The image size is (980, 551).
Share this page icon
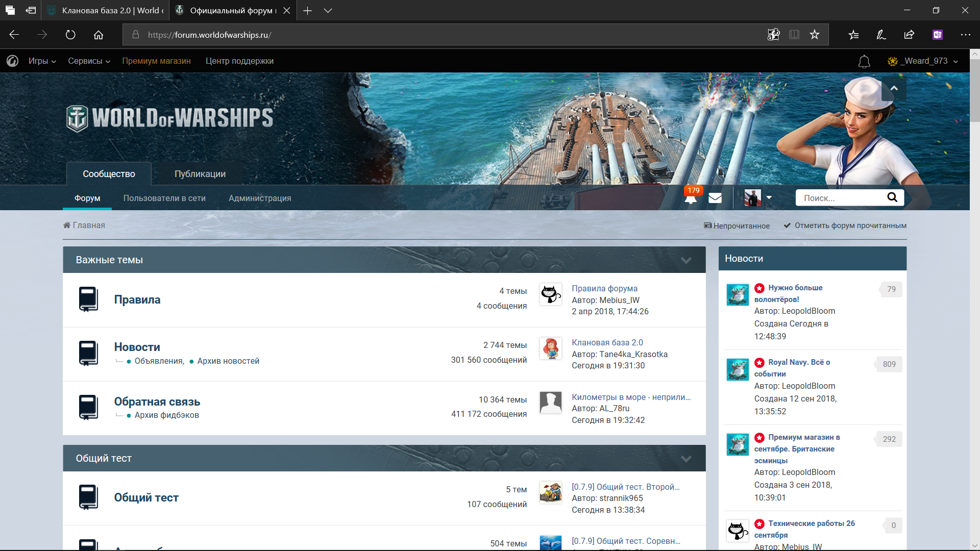(909, 35)
